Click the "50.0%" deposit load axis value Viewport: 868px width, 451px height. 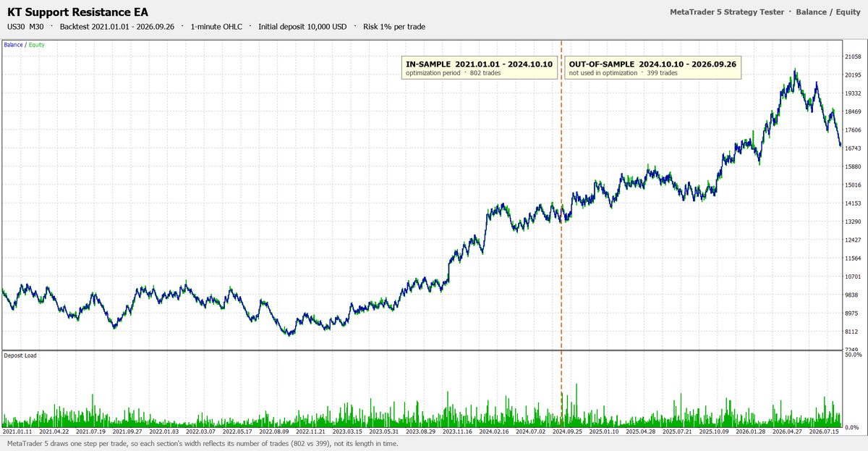pyautogui.click(x=853, y=355)
